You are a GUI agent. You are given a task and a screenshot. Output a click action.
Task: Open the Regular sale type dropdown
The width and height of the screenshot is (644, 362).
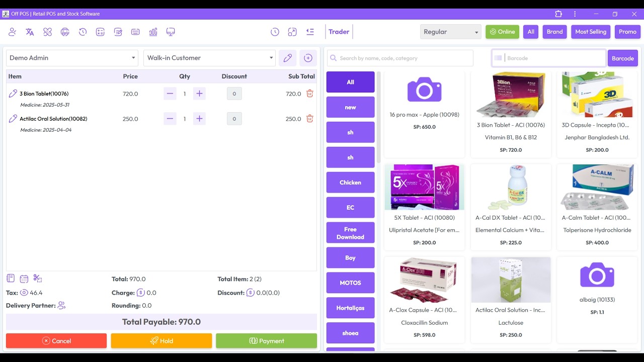tap(451, 32)
